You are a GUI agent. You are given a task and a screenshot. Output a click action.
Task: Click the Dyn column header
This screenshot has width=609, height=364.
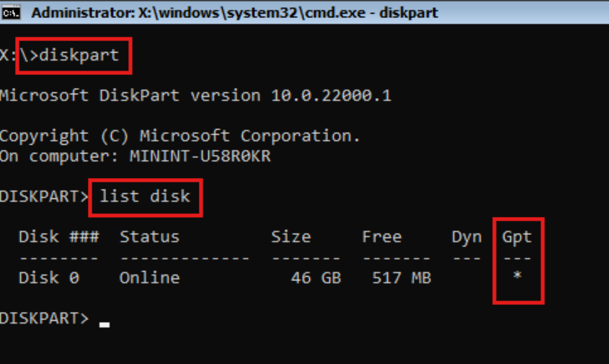(466, 236)
